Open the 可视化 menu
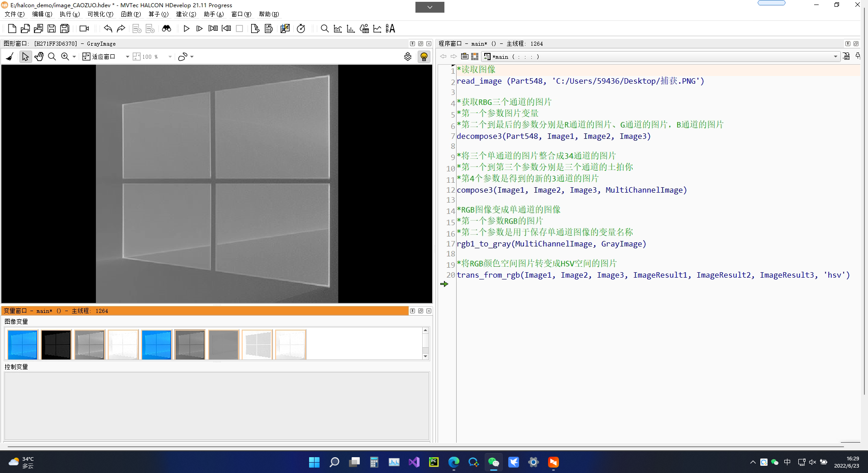 click(x=100, y=14)
